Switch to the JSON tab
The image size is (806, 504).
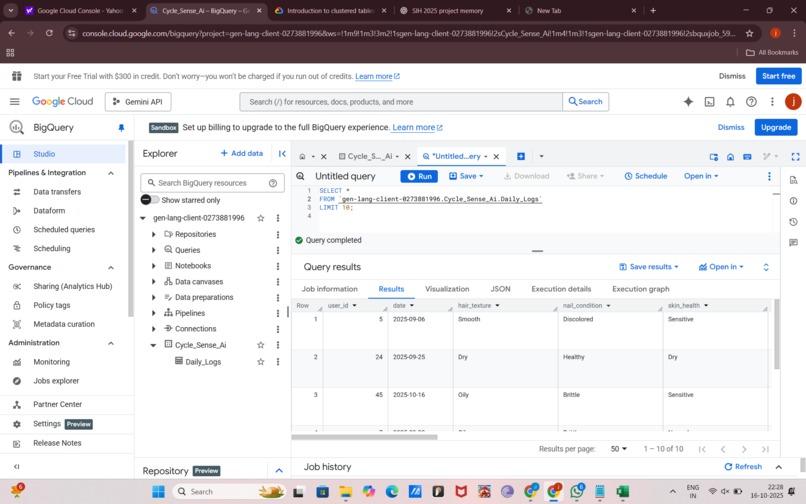[500, 289]
